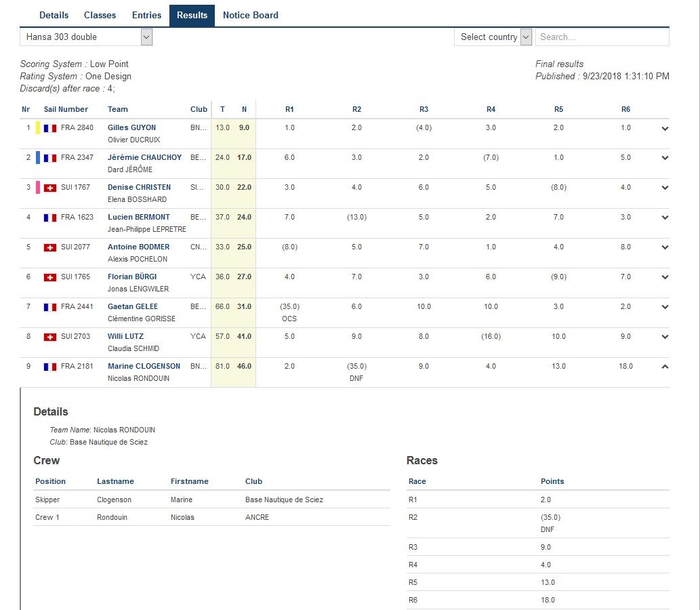Click the Published date text
The height and width of the screenshot is (610, 700).
[602, 77]
